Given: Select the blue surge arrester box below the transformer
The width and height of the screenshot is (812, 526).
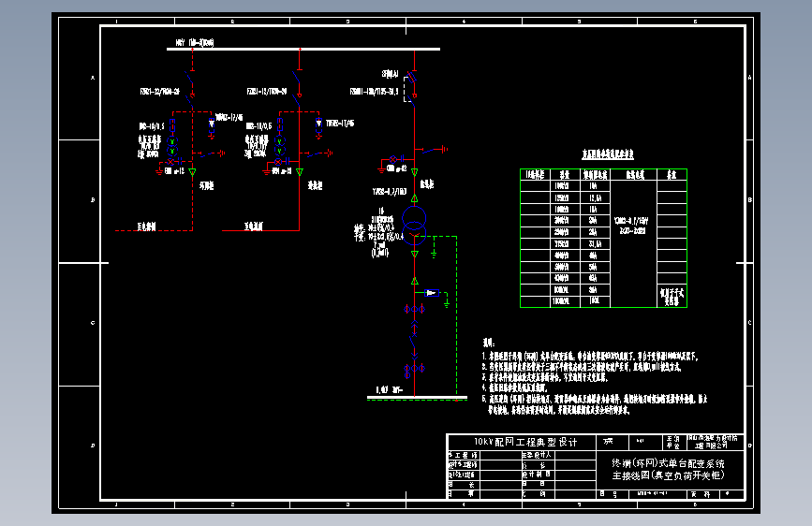Looking at the screenshot, I should coord(432,293).
